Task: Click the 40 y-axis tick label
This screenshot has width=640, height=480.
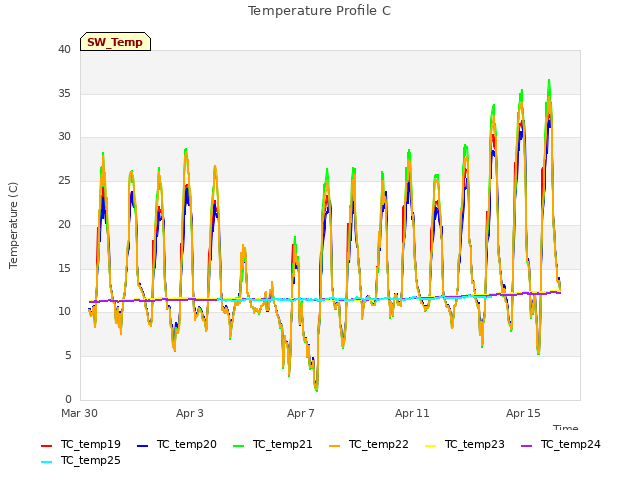Action: tap(64, 50)
